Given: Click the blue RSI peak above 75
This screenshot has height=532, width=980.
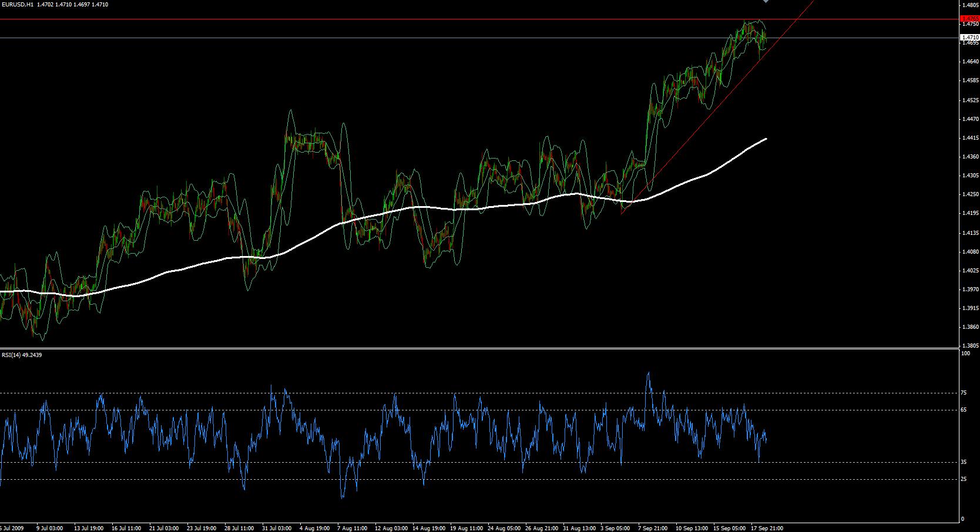Looking at the screenshot, I should click(649, 373).
